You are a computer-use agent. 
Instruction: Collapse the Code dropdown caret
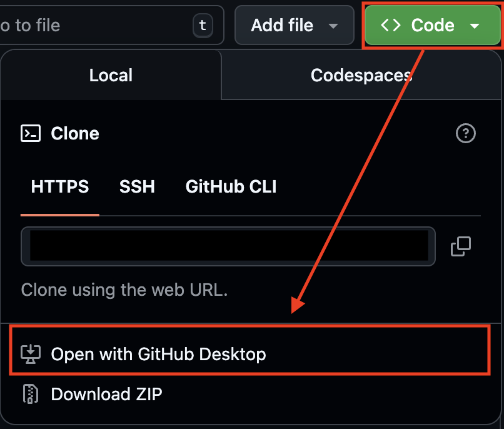pos(475,26)
